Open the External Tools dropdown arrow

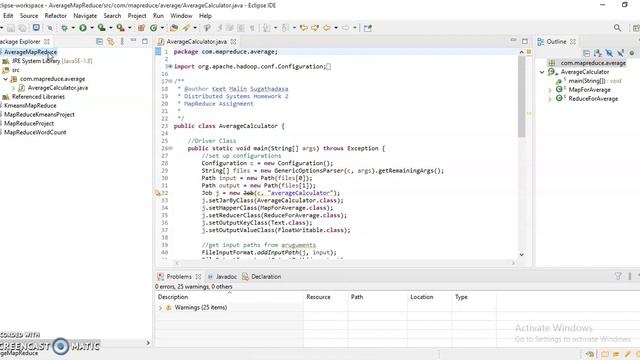[x=129, y=28]
